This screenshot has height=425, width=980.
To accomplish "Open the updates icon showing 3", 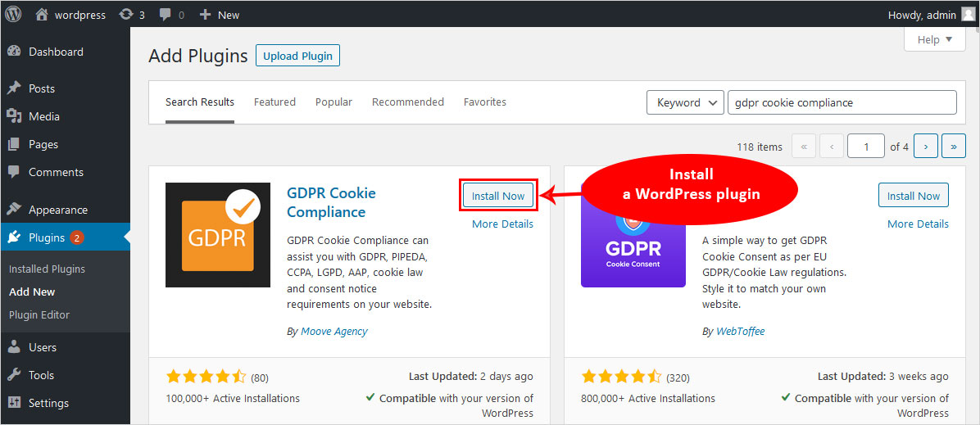I will (125, 15).
